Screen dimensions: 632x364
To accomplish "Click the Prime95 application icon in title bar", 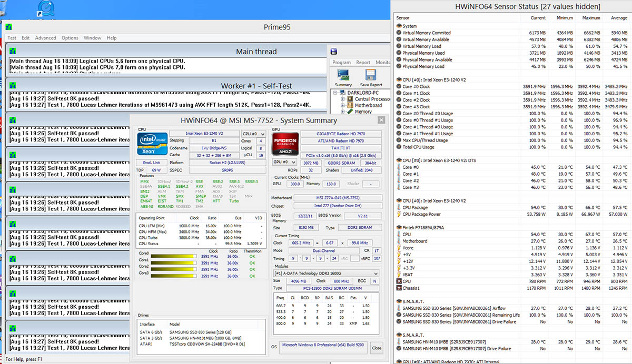I will [x=8, y=27].
